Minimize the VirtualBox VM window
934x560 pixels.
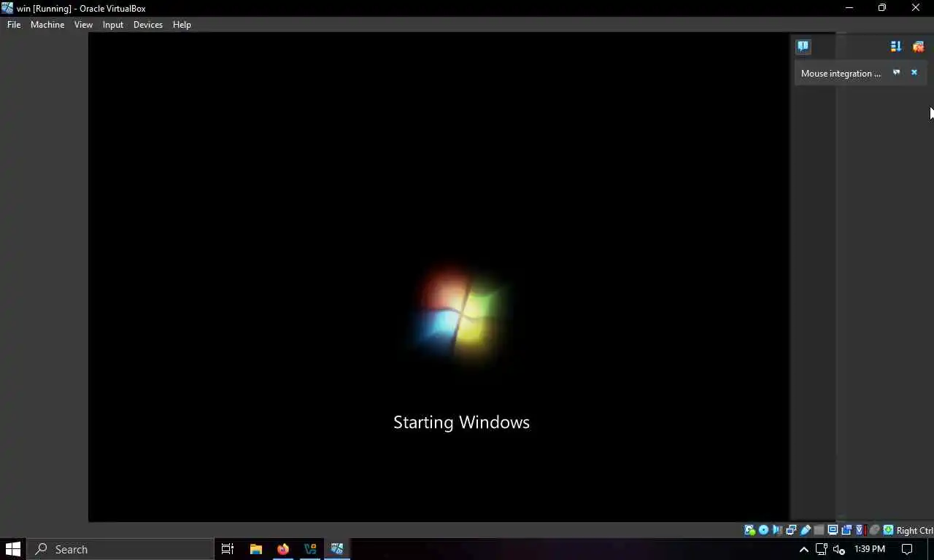849,8
